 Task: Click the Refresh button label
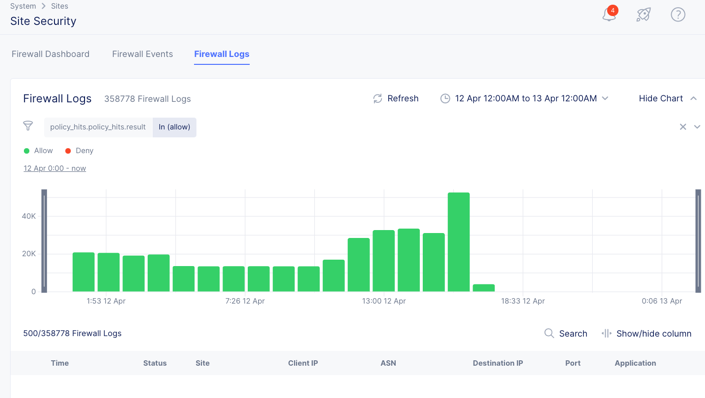tap(403, 98)
